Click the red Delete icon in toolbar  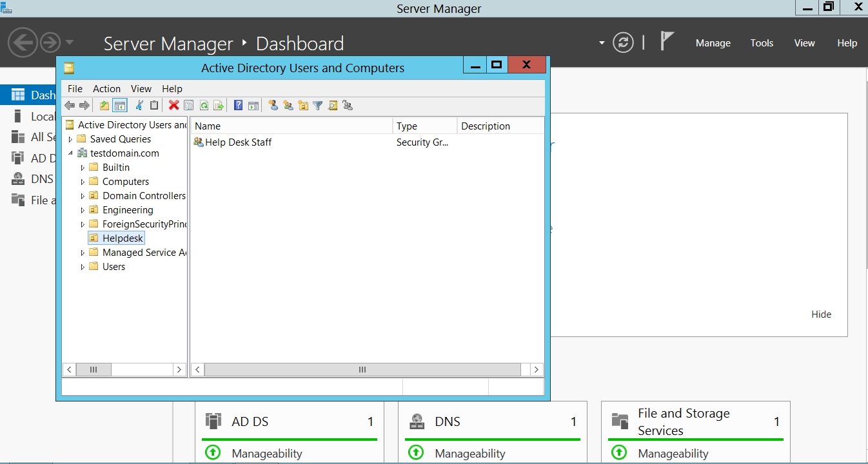(173, 106)
